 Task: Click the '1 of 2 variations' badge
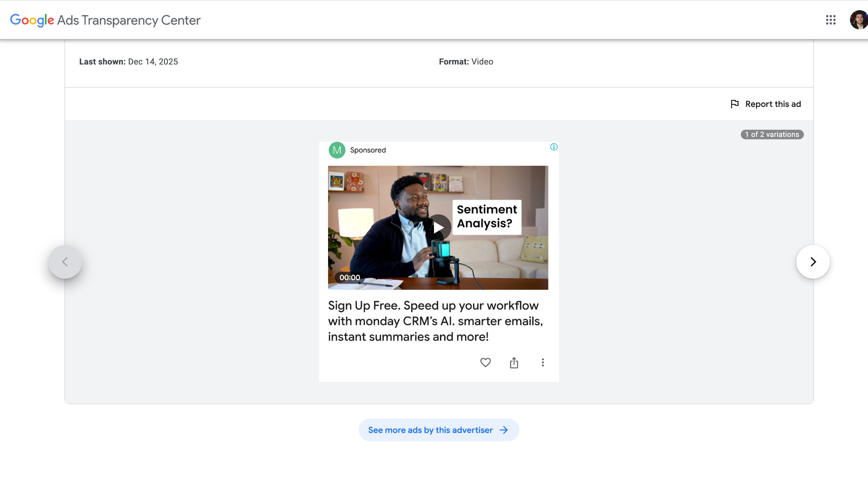(x=772, y=134)
